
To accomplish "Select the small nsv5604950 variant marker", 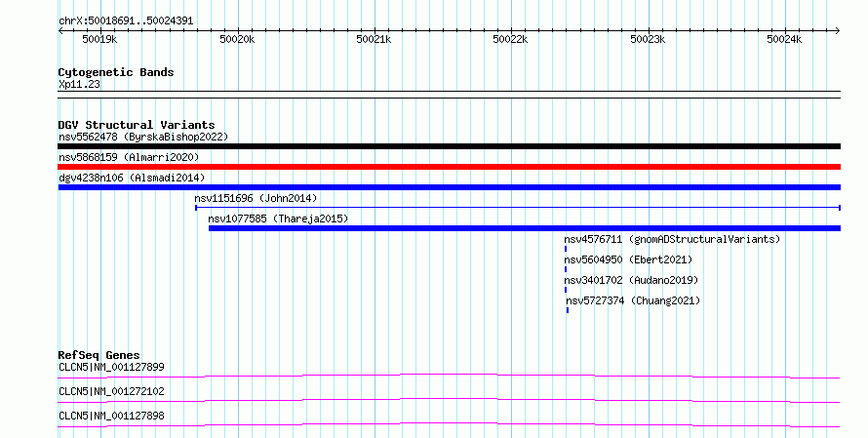I will click(566, 269).
